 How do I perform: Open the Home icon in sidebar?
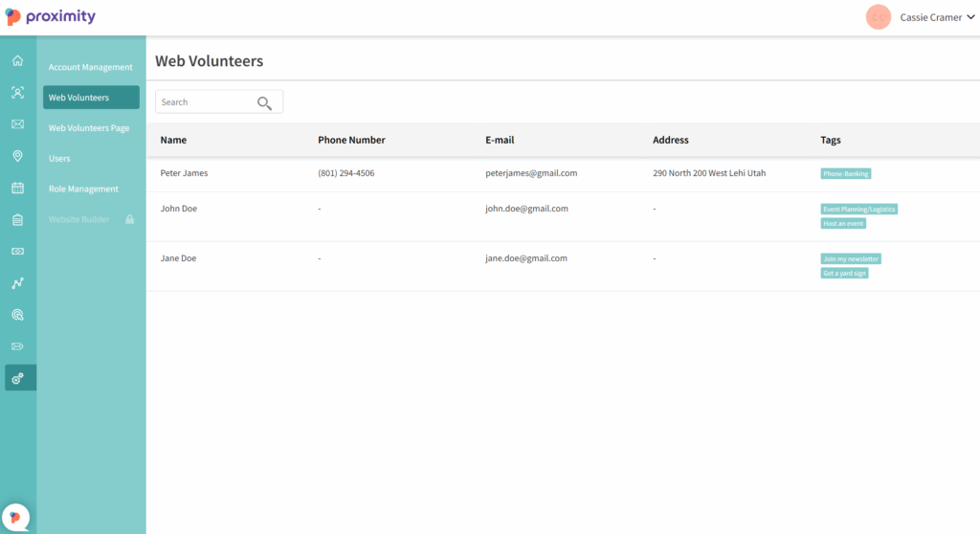[x=17, y=62]
